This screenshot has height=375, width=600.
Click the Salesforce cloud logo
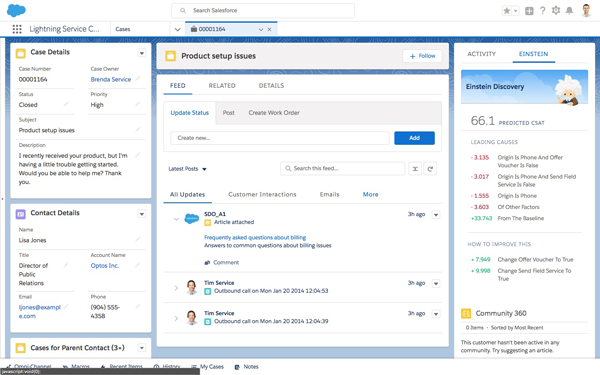[16, 10]
